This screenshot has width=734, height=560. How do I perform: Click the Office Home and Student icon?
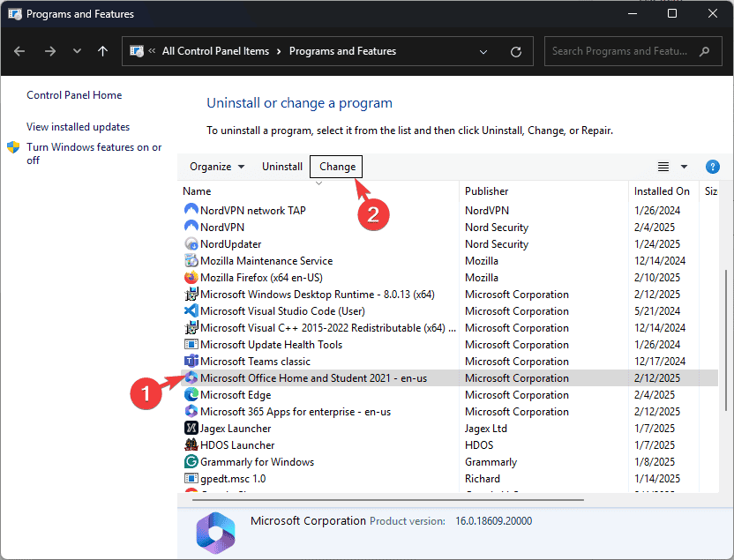tap(191, 378)
